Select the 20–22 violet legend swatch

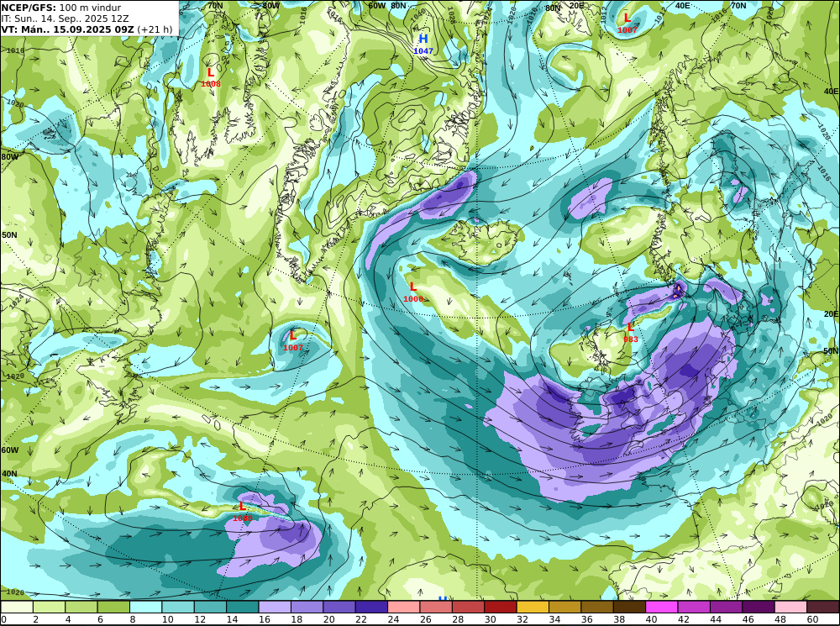tap(339, 607)
